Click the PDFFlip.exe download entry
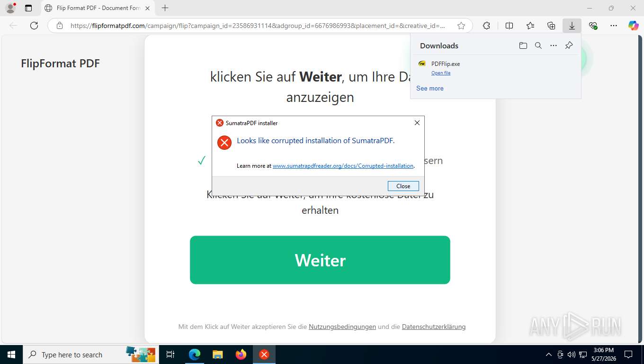Viewport: 644px width, 364px height. 495,68
